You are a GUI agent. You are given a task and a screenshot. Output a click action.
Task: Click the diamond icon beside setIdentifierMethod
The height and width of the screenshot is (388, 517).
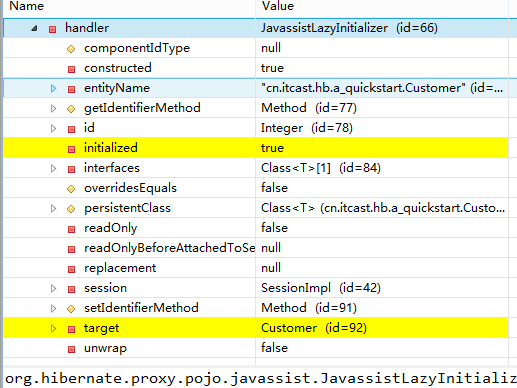pos(71,309)
